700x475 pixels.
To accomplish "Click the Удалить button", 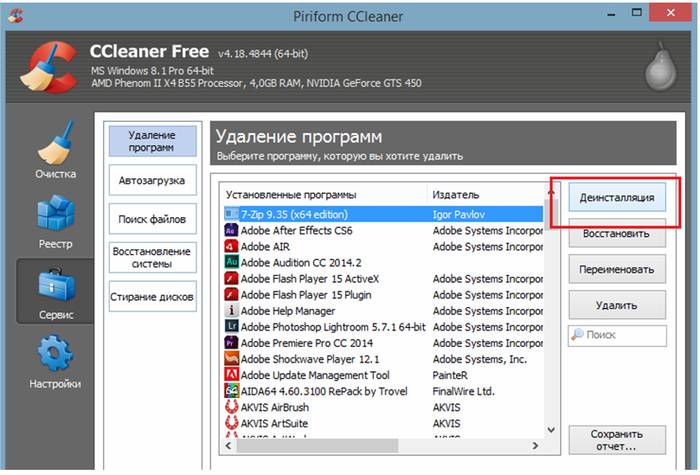I will [x=617, y=305].
